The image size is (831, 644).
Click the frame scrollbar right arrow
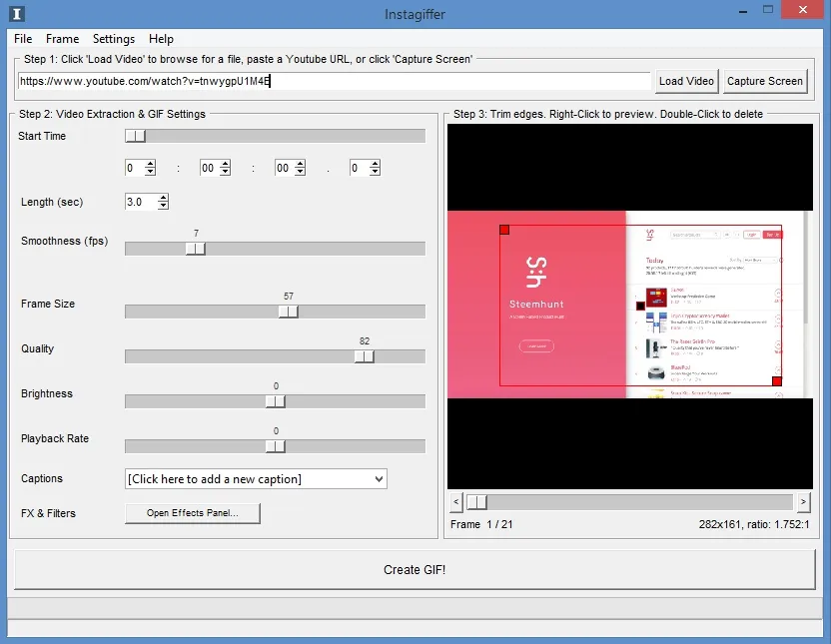click(803, 501)
